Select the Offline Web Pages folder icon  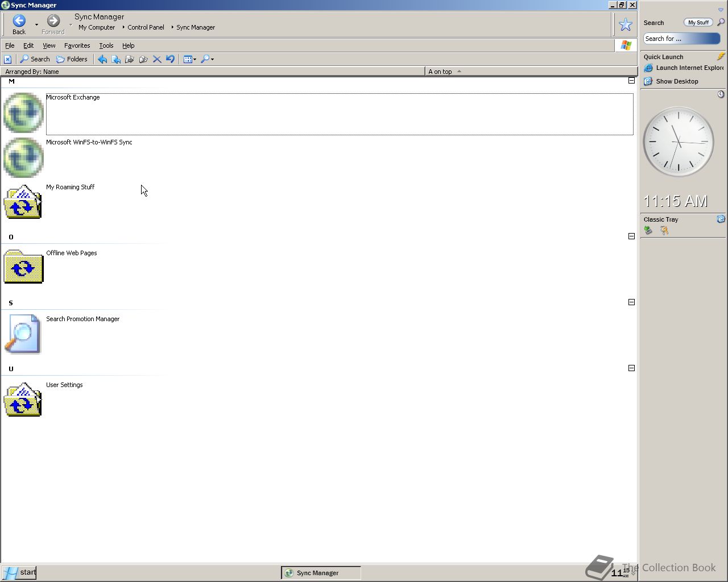[x=23, y=267]
